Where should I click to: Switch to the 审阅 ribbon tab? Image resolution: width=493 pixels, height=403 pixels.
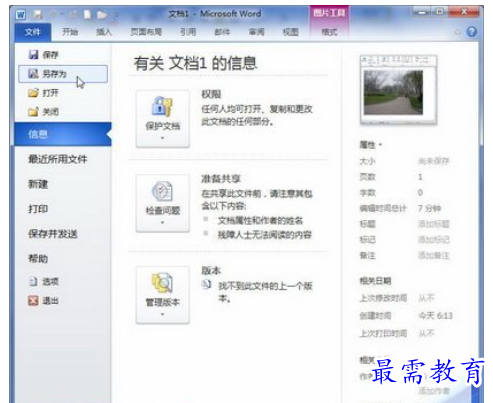257,32
